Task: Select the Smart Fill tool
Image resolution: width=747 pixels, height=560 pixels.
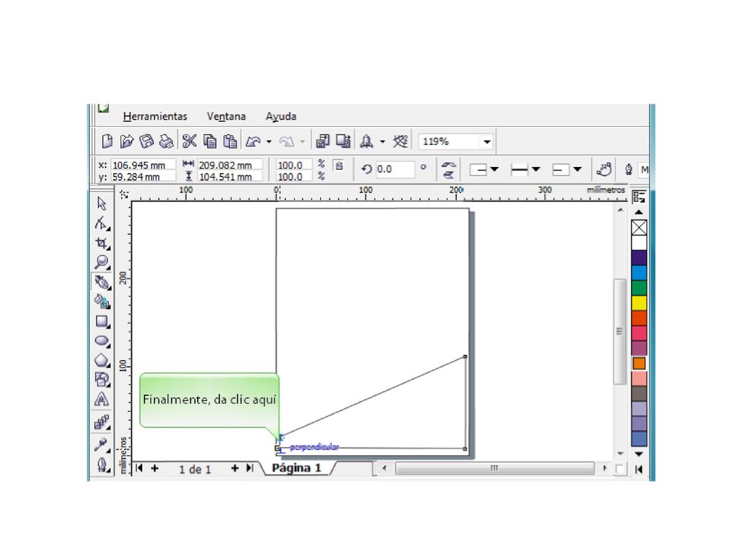Action: (102, 301)
